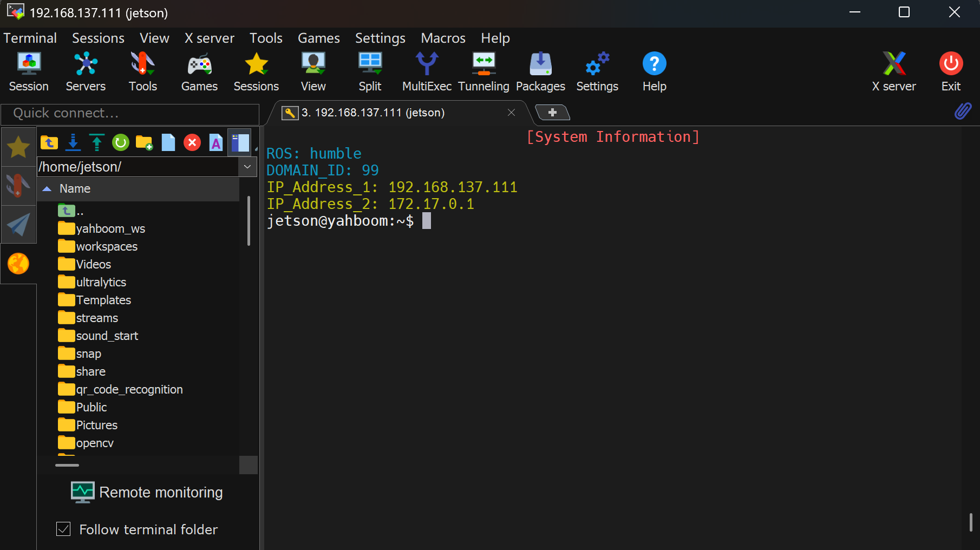The height and width of the screenshot is (550, 980).
Task: Open the Tools toolbar icon
Action: 143,72
